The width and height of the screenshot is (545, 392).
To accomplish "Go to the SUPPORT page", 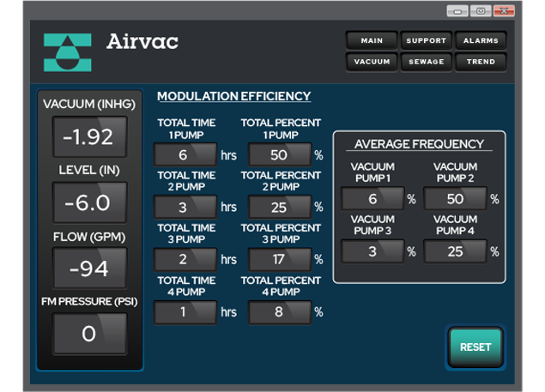I will pos(426,40).
